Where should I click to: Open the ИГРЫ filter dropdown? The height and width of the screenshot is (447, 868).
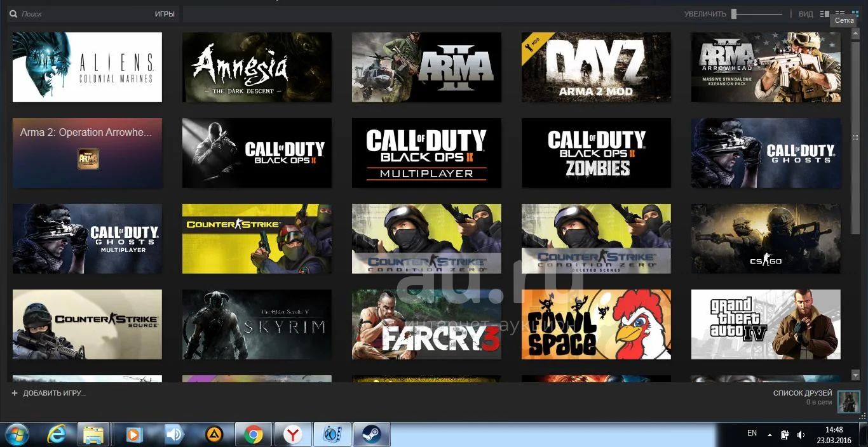[x=165, y=14]
